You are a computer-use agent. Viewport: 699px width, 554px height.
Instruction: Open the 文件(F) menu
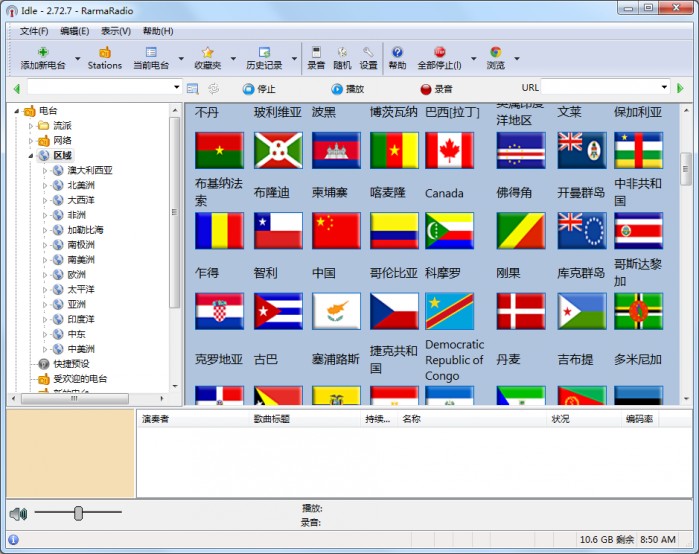[34, 31]
